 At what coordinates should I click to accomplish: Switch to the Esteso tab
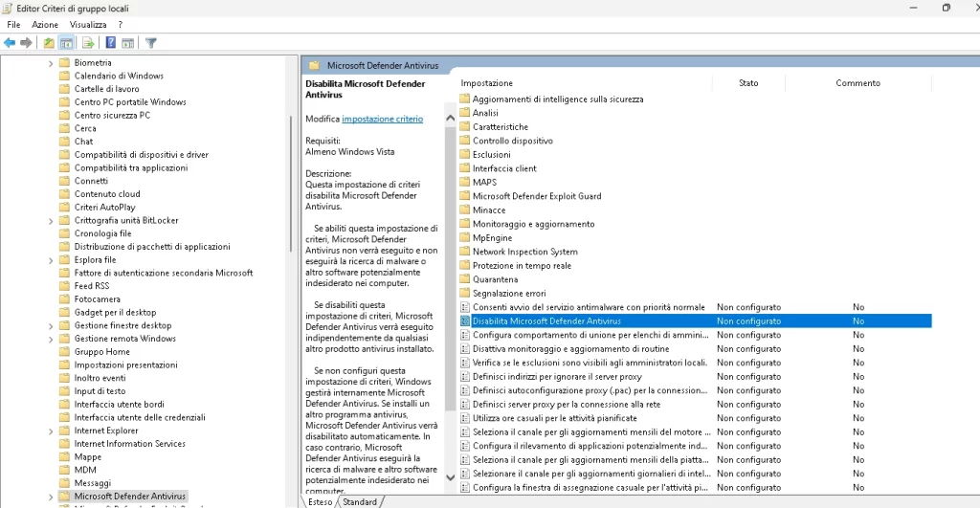click(x=321, y=501)
